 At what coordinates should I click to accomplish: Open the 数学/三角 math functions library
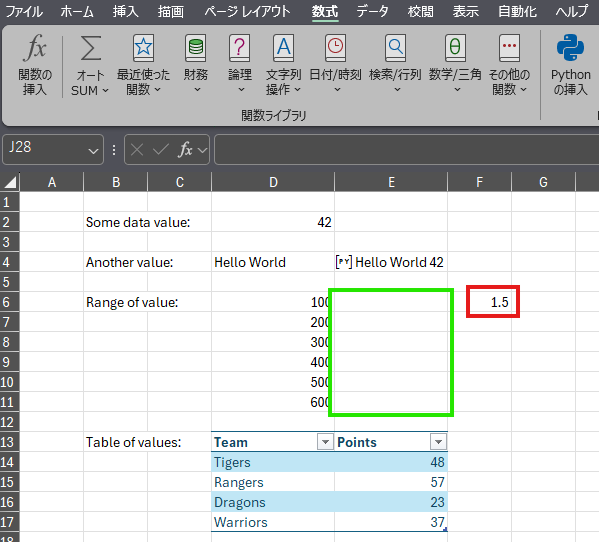click(x=455, y=64)
